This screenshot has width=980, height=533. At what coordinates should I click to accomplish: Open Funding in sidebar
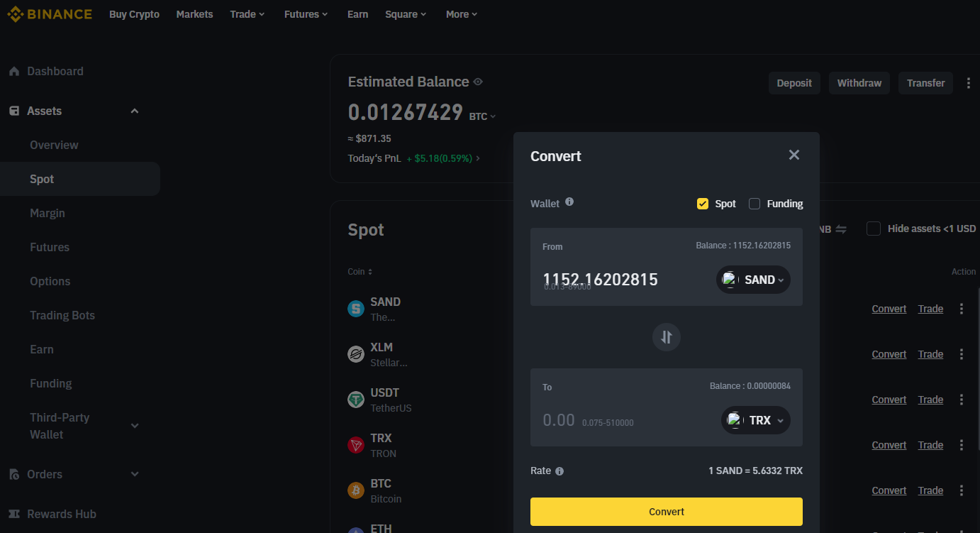(51, 383)
